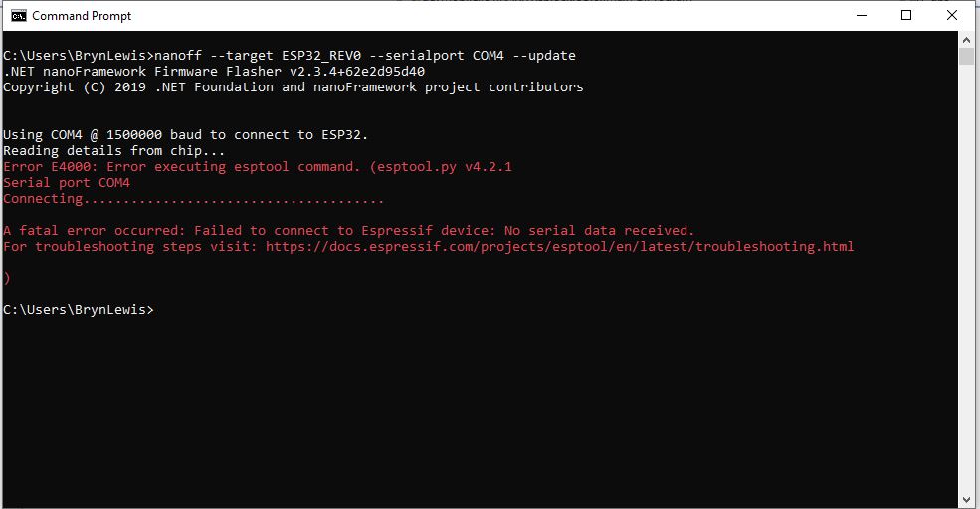
Task: Click the Connecting dots progress line
Action: click(x=193, y=199)
